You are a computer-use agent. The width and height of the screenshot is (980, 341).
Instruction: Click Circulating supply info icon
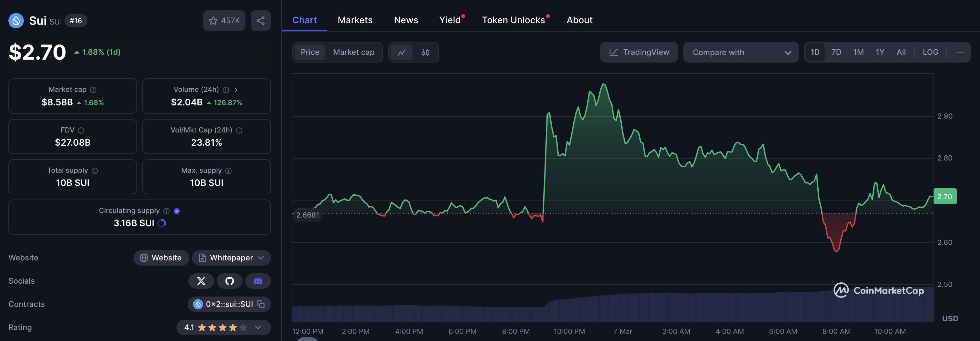point(166,211)
